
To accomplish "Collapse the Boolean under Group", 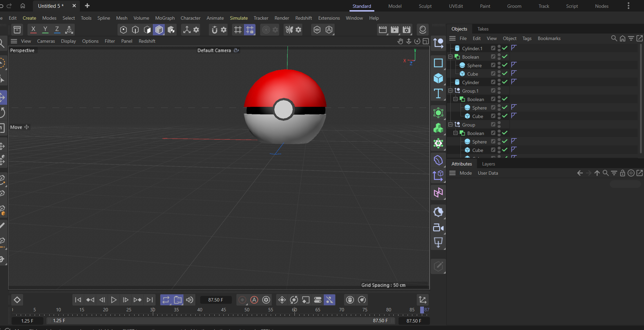I will click(455, 133).
